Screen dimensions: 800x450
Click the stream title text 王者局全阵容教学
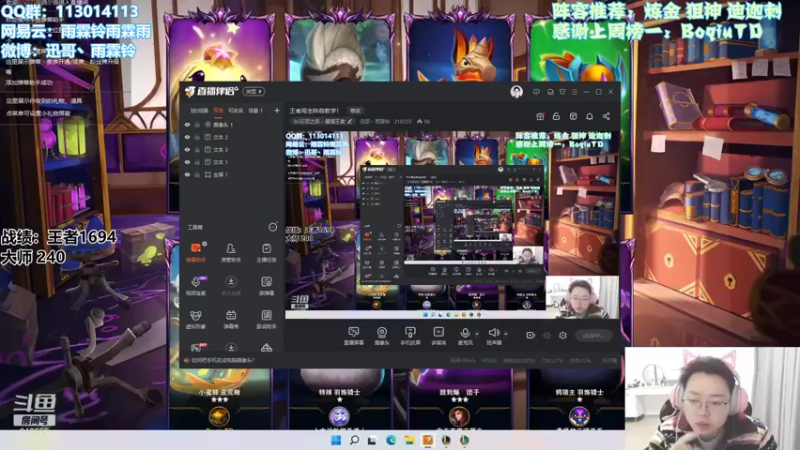pos(314,111)
